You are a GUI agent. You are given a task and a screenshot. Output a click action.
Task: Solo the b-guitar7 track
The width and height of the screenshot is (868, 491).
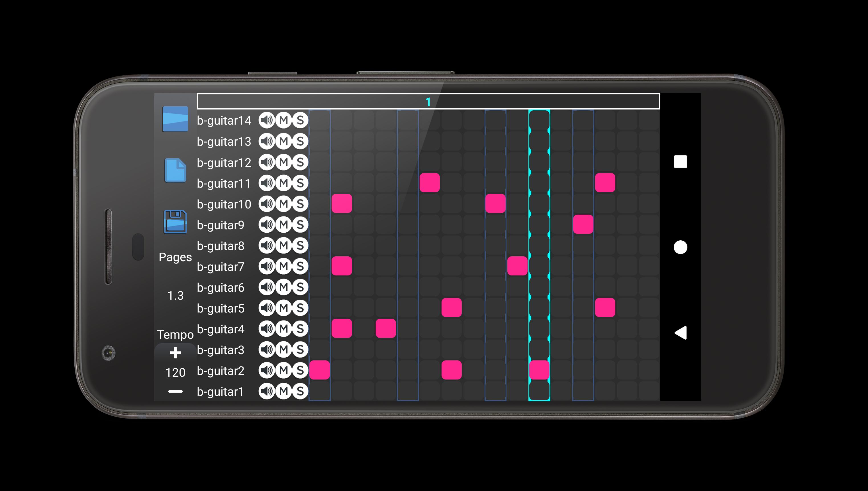pos(300,266)
